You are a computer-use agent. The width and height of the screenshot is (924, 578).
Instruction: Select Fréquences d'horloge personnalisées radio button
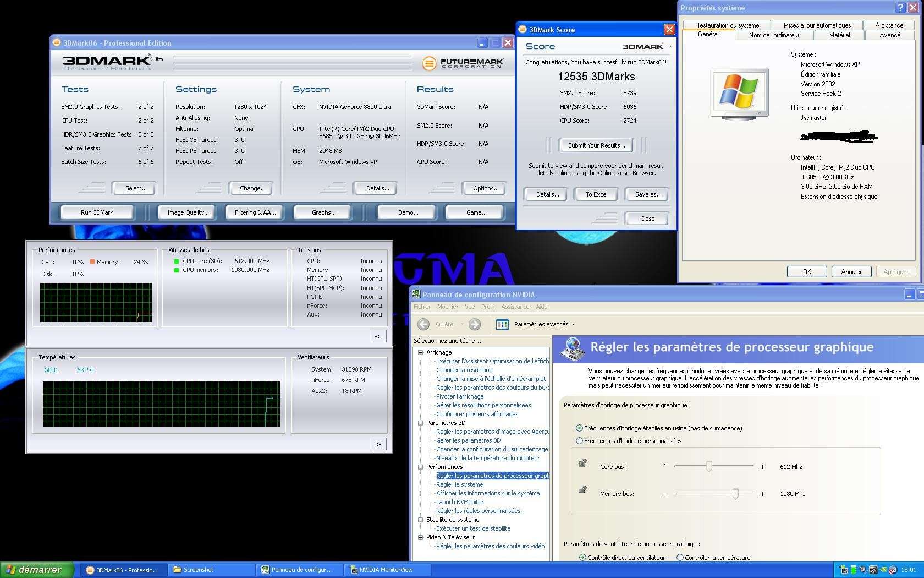pyautogui.click(x=579, y=441)
